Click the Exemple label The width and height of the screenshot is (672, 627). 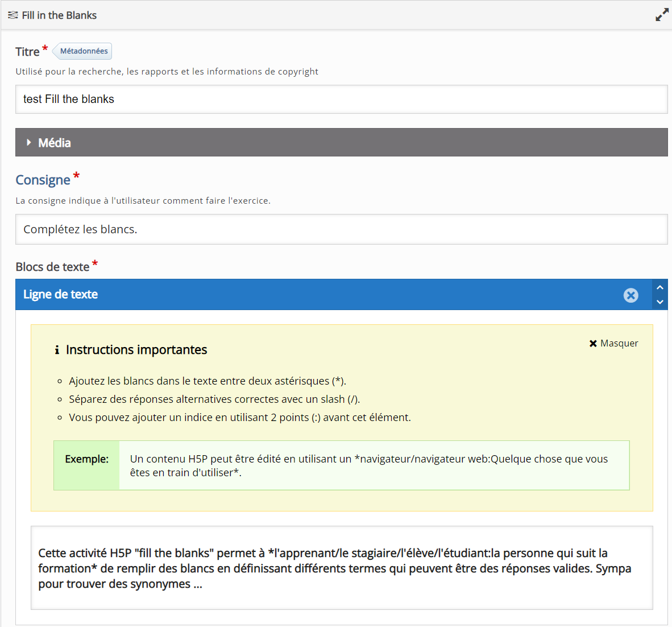(x=86, y=459)
